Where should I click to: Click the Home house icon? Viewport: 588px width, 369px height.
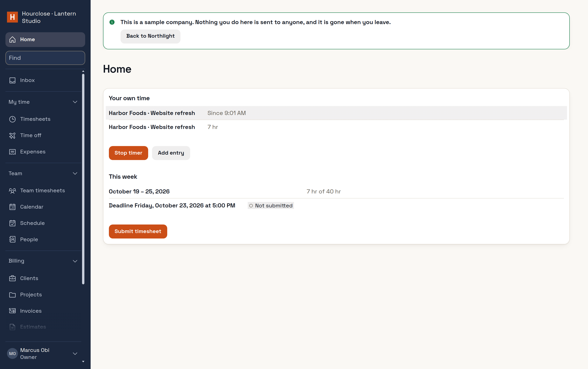12,39
